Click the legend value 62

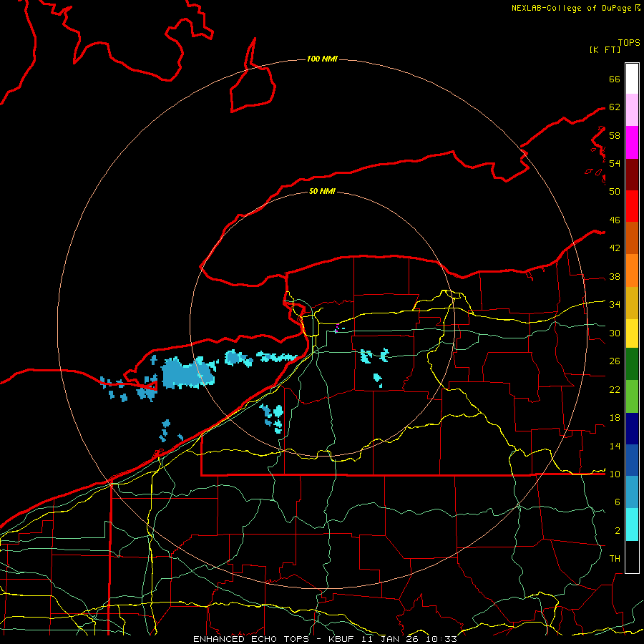click(615, 107)
